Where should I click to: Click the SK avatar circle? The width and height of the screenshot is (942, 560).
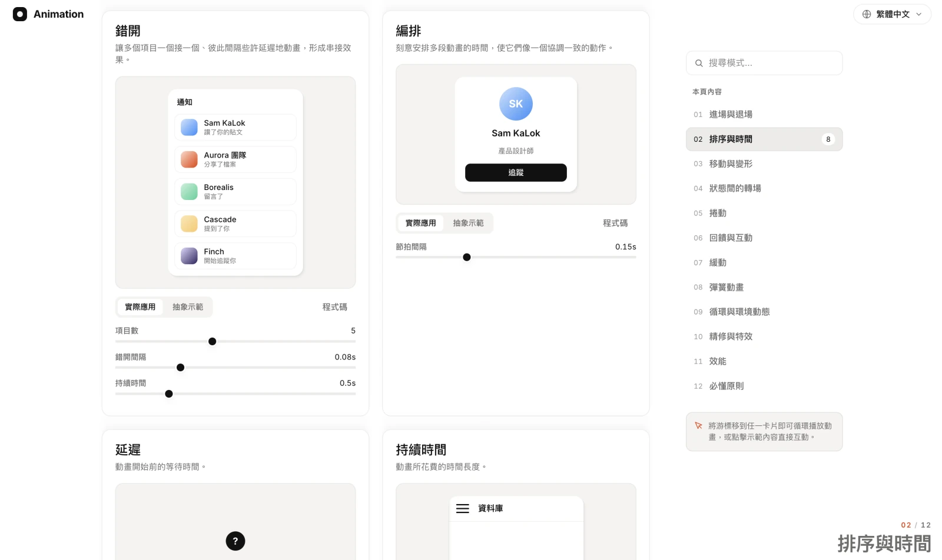click(x=516, y=104)
